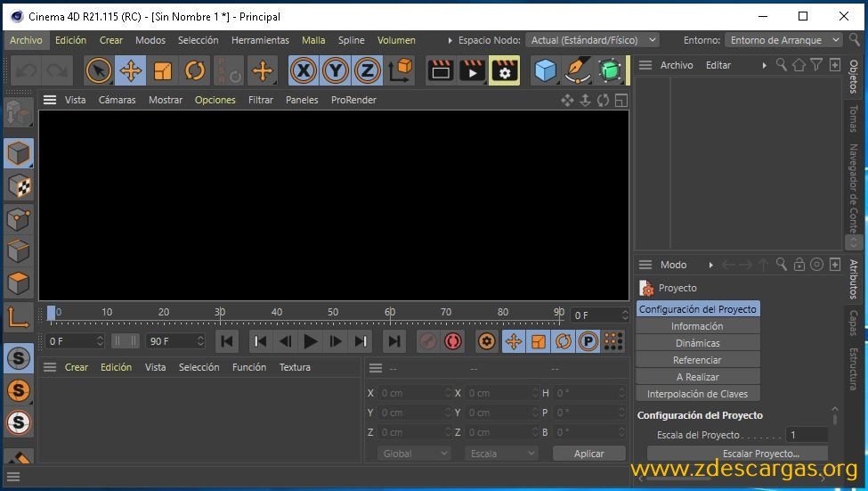Play animation forwards
This screenshot has height=491, width=868.
click(311, 341)
